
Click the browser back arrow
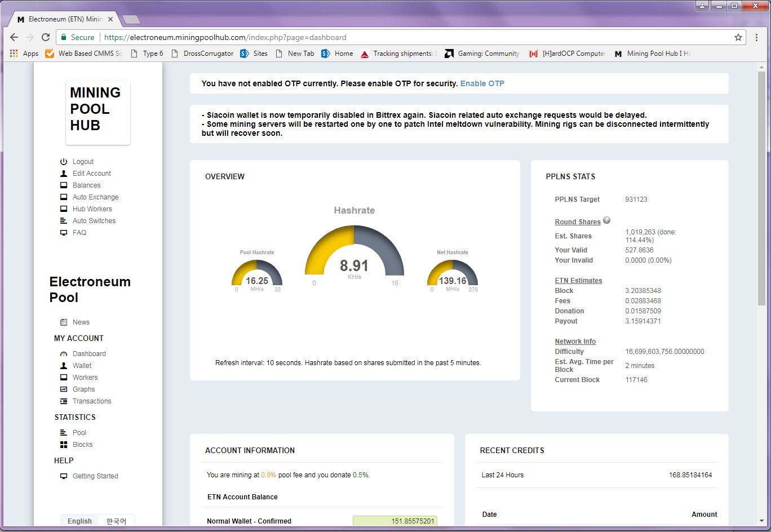click(14, 37)
